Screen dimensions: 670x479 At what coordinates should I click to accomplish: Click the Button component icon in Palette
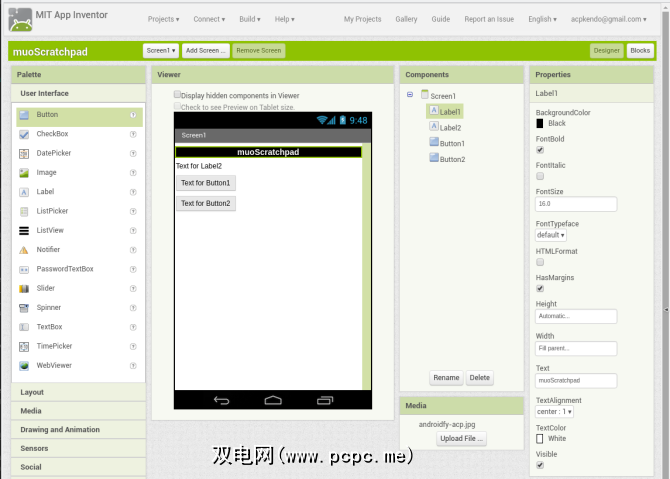click(25, 115)
